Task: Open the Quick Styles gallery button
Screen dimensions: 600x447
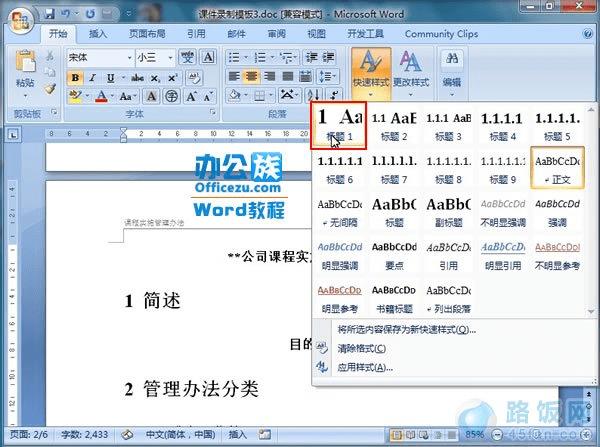Action: tap(371, 73)
